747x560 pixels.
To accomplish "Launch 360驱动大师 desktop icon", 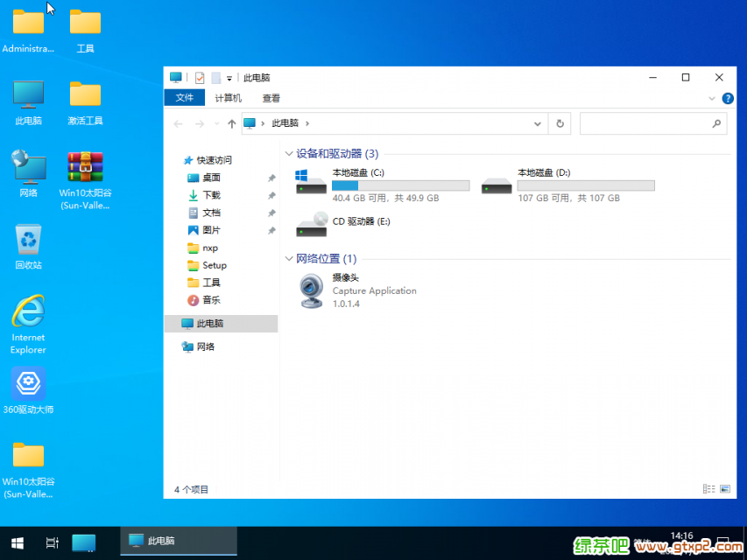I will [28, 390].
